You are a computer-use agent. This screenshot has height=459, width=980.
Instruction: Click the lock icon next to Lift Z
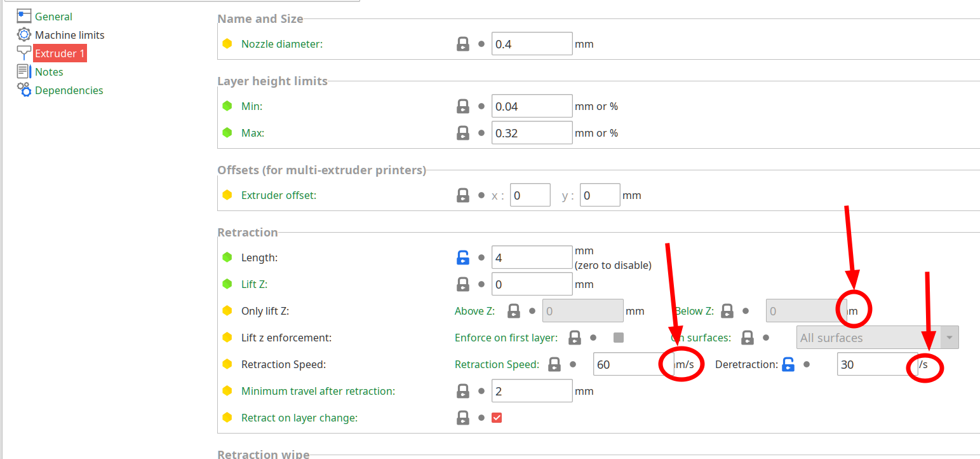463,284
